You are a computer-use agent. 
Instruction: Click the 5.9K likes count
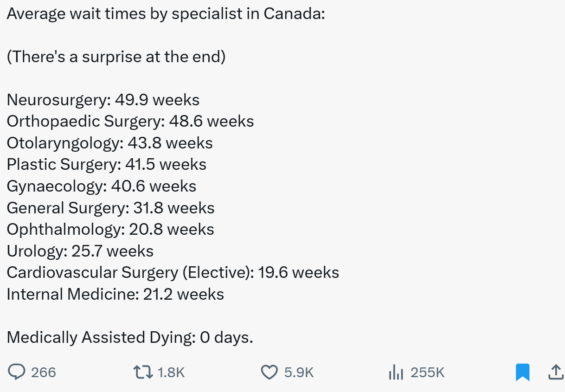coord(299,373)
